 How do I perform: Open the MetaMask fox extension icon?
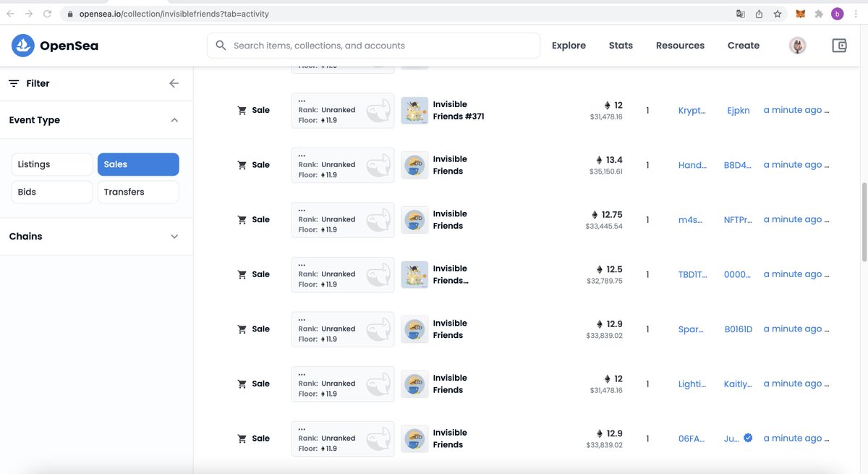pyautogui.click(x=800, y=14)
